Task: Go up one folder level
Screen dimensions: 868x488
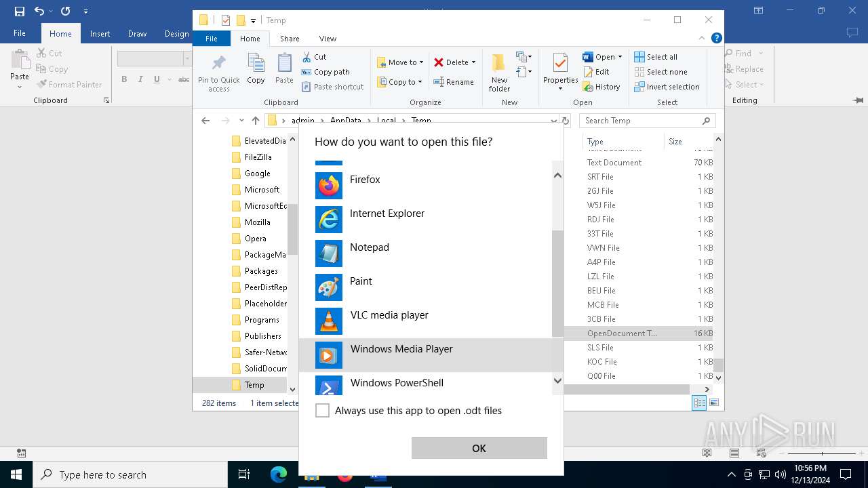Action: pyautogui.click(x=255, y=121)
